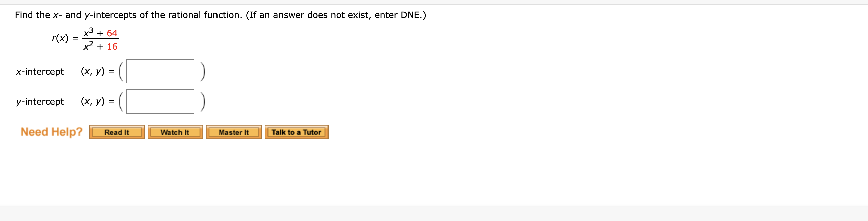The height and width of the screenshot is (221, 868).
Task: Select the numerator x³ + 64
Action: tap(101, 33)
